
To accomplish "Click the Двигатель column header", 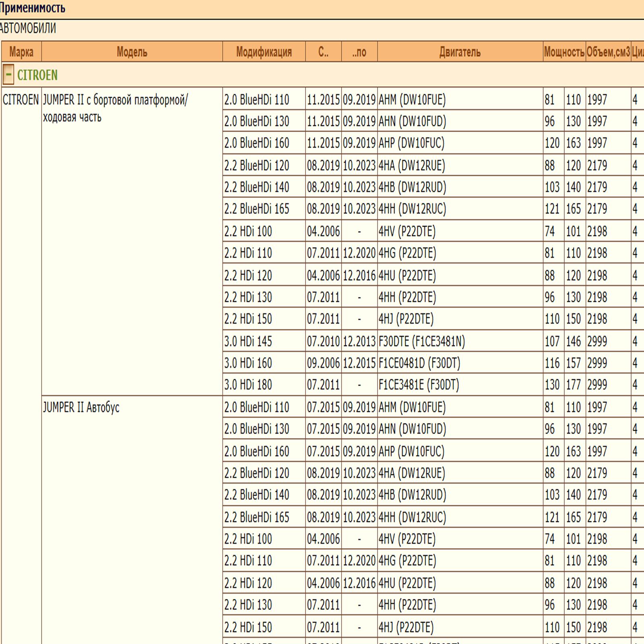I will [x=460, y=52].
